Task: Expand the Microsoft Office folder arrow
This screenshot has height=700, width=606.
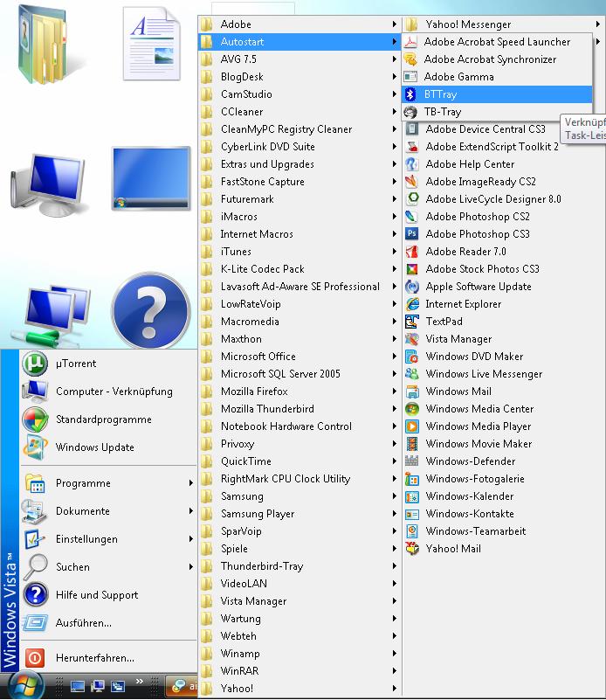Action: tap(394, 357)
